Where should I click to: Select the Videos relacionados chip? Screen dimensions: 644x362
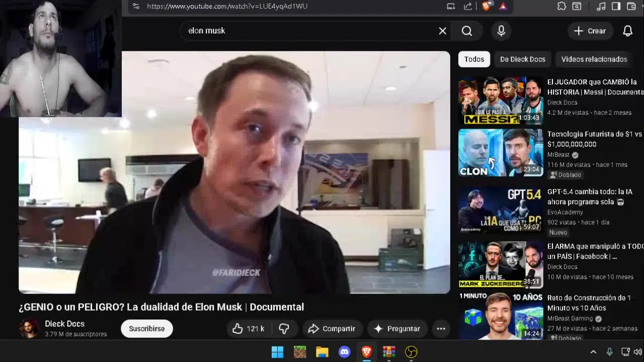click(594, 59)
